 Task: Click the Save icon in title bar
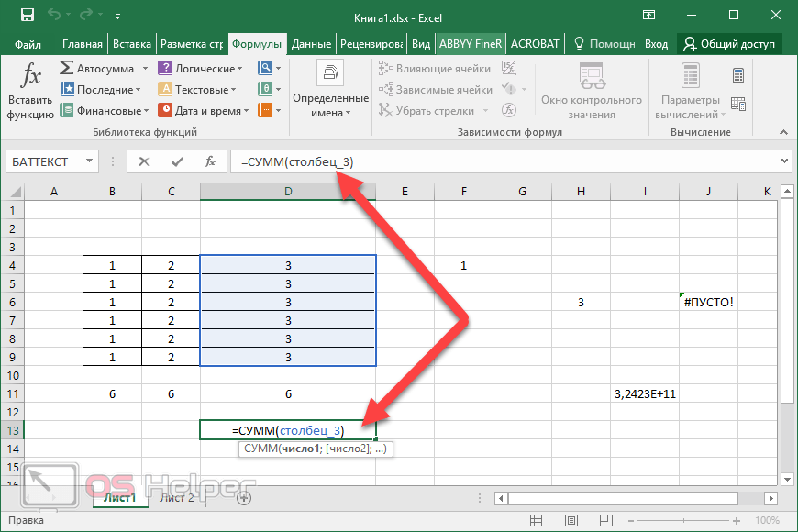point(27,16)
